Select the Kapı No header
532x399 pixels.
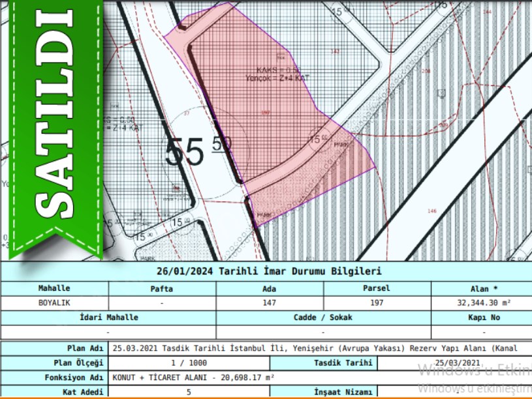point(483,318)
